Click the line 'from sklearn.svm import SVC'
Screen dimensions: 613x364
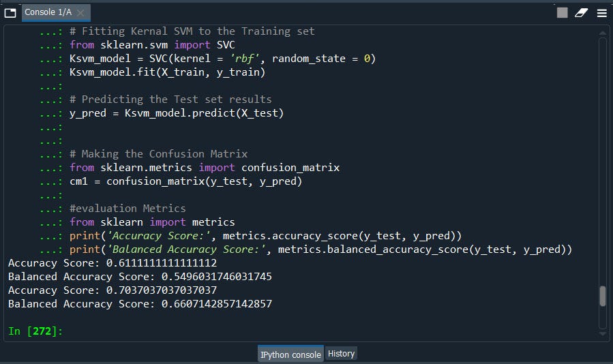coord(152,44)
